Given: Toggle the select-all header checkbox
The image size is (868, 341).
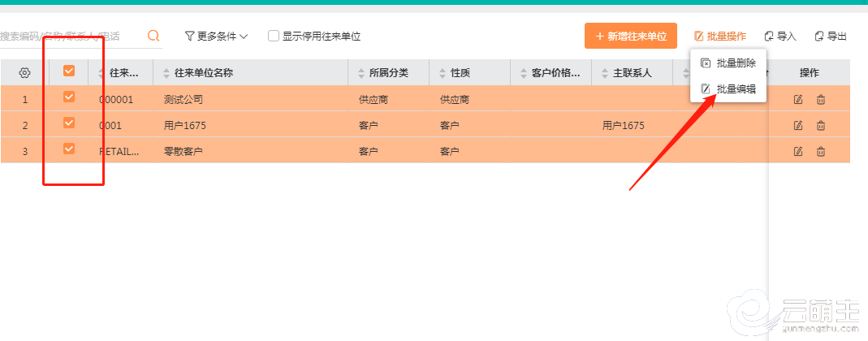Looking at the screenshot, I should tap(69, 71).
